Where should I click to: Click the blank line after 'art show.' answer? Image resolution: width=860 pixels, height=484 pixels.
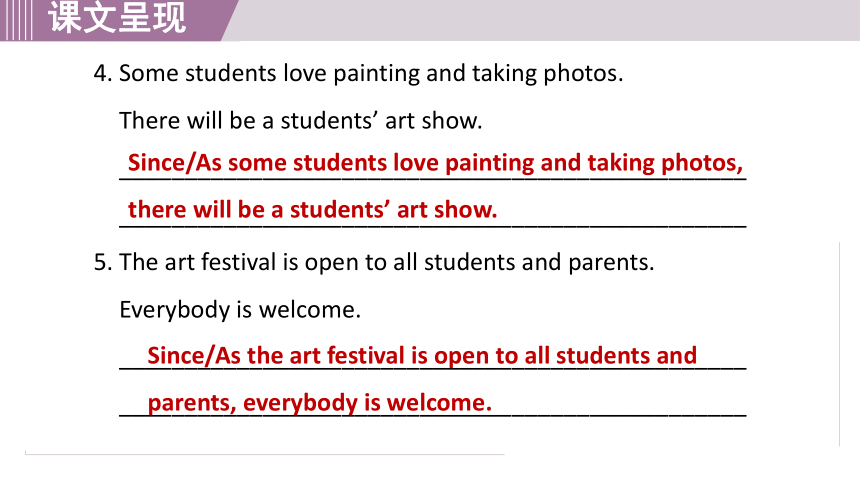point(623,224)
